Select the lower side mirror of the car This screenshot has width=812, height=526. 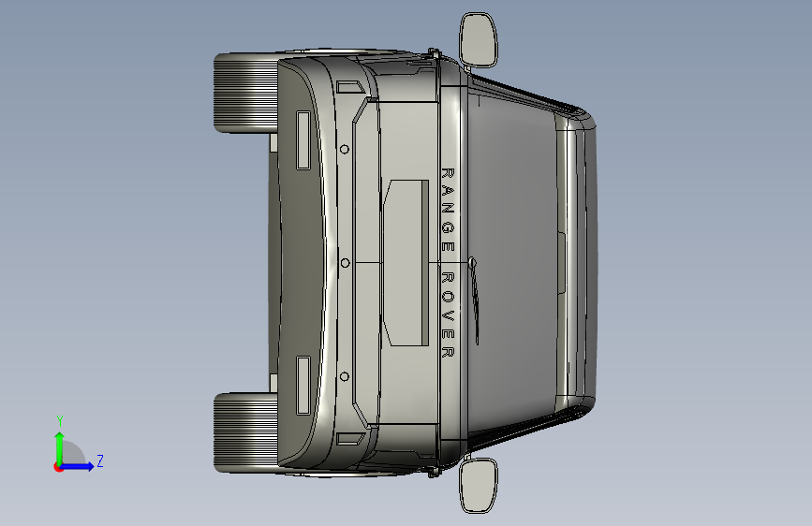pyautogui.click(x=479, y=485)
